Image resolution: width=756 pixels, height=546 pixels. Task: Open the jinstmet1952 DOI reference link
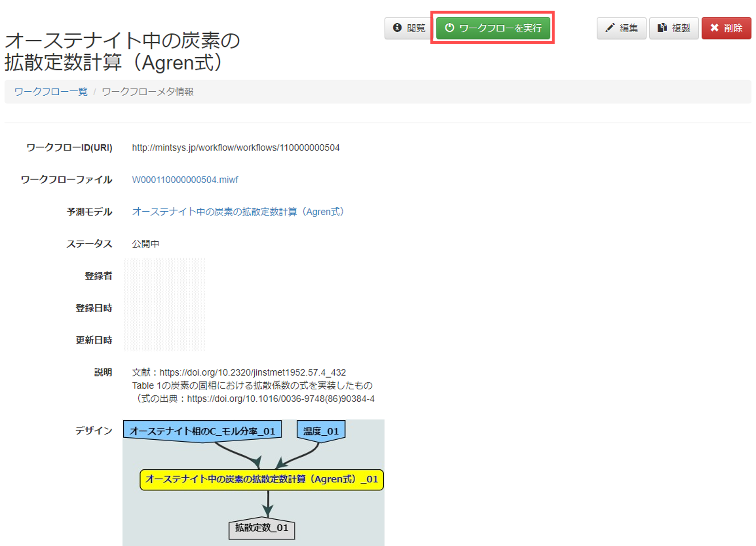(252, 372)
